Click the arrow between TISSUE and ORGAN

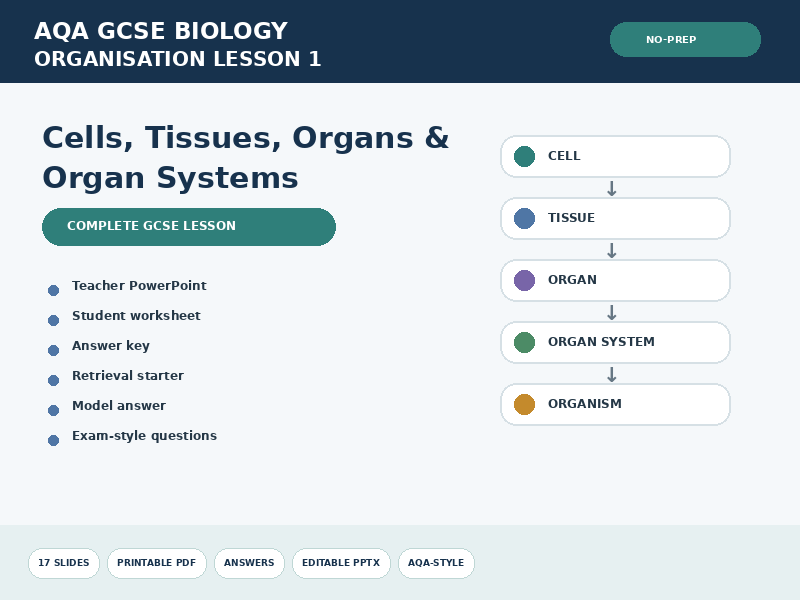click(x=612, y=250)
